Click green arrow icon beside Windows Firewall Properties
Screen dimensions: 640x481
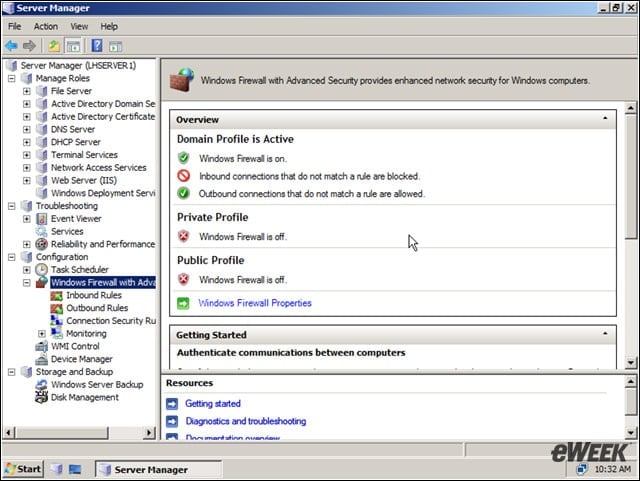(x=183, y=303)
